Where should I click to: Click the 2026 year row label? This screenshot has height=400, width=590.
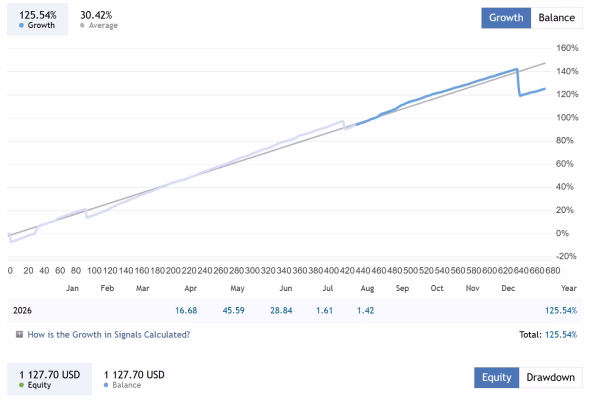point(22,310)
